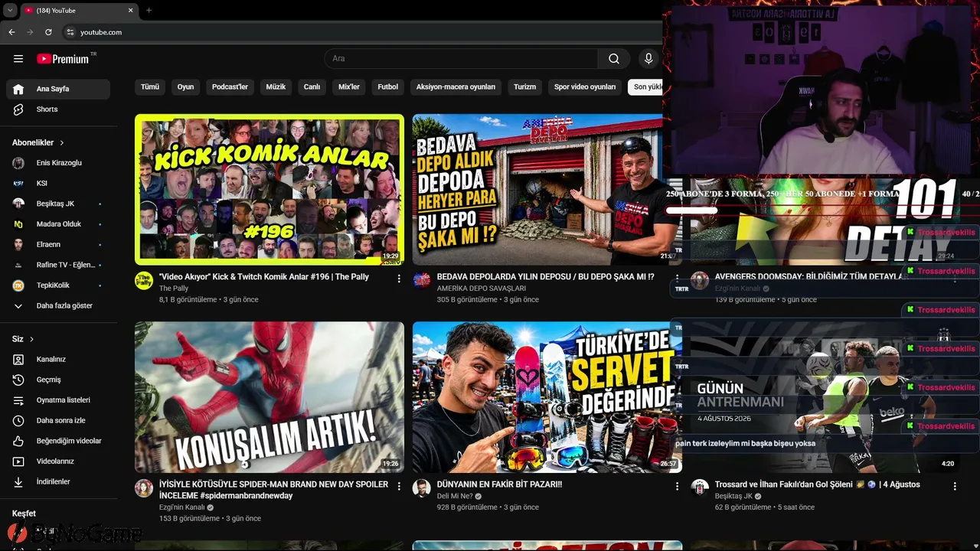The image size is (980, 551).
Task: Click the Beğendiğim videolar thumbs-up icon
Action: [18, 441]
